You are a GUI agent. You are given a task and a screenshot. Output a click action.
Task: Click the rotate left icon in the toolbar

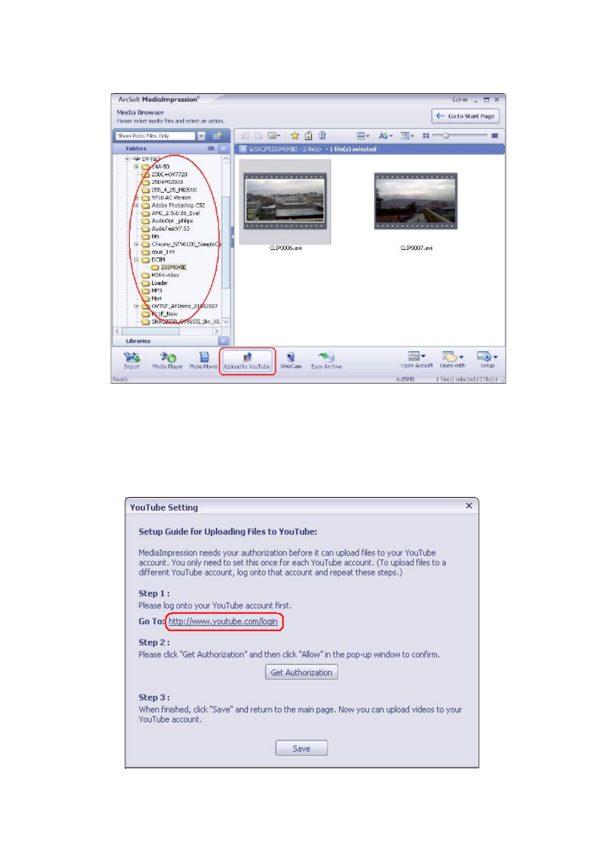point(245,136)
